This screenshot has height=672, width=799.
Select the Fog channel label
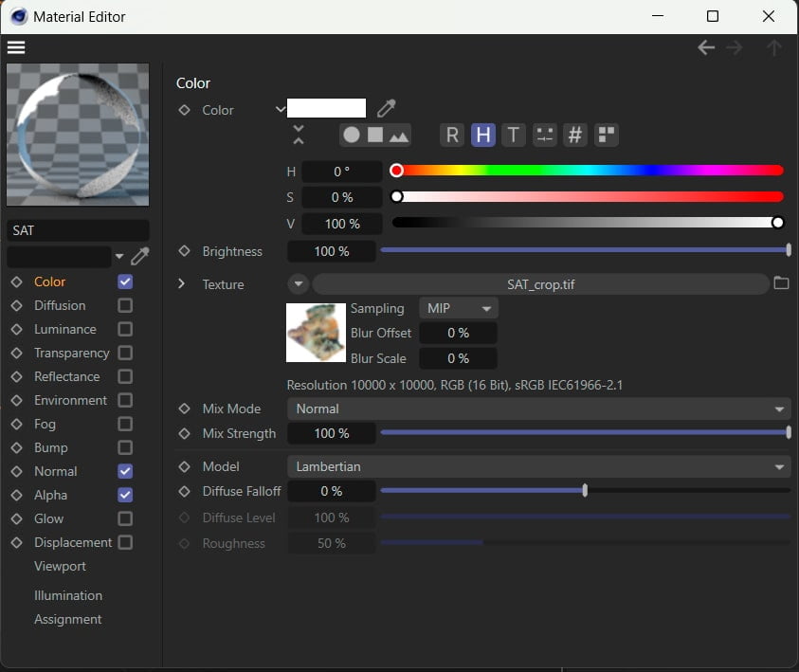(x=45, y=424)
